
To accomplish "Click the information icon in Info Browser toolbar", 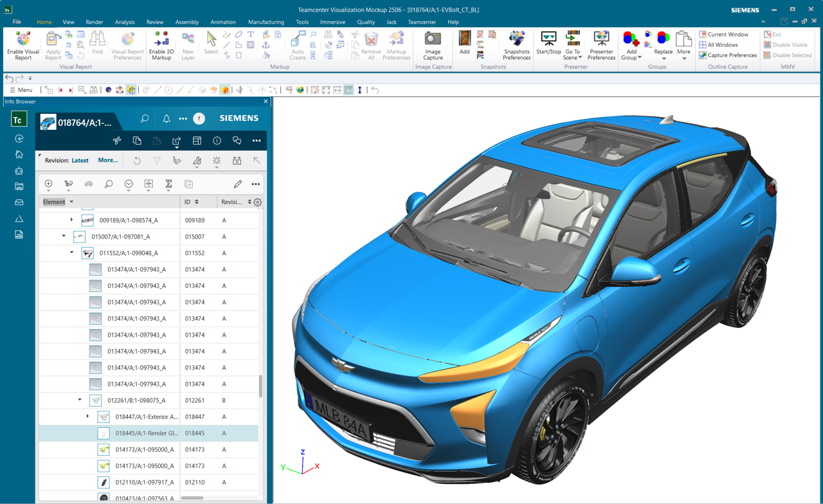I will point(217,141).
